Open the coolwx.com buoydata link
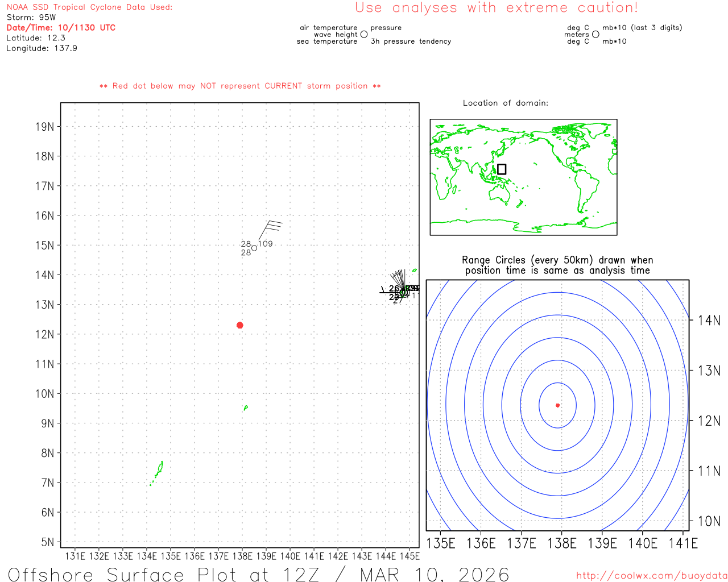Viewport: 728px width, 582px height. tap(652, 576)
